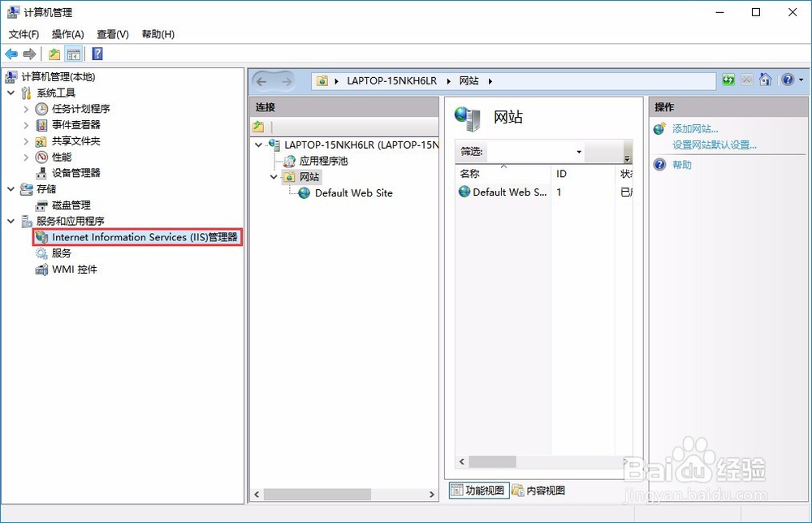Screen dimensions: 812x523
Task: Select the LAPTOP-15NKH6LR server node
Action: pos(361,145)
